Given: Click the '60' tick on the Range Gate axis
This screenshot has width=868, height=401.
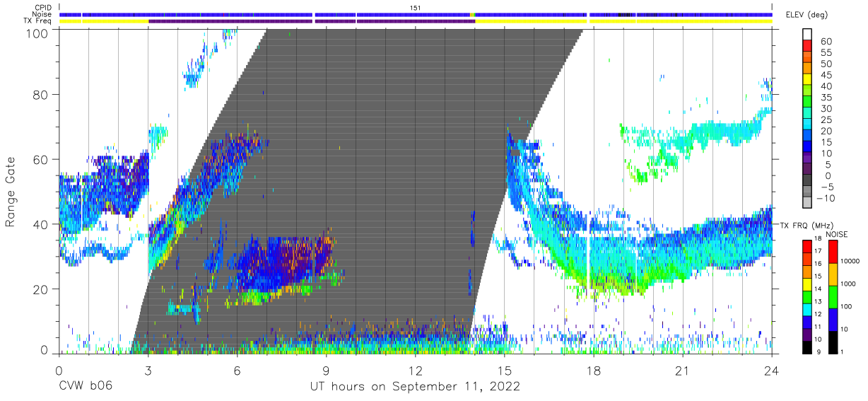Looking at the screenshot, I should click(x=41, y=160).
